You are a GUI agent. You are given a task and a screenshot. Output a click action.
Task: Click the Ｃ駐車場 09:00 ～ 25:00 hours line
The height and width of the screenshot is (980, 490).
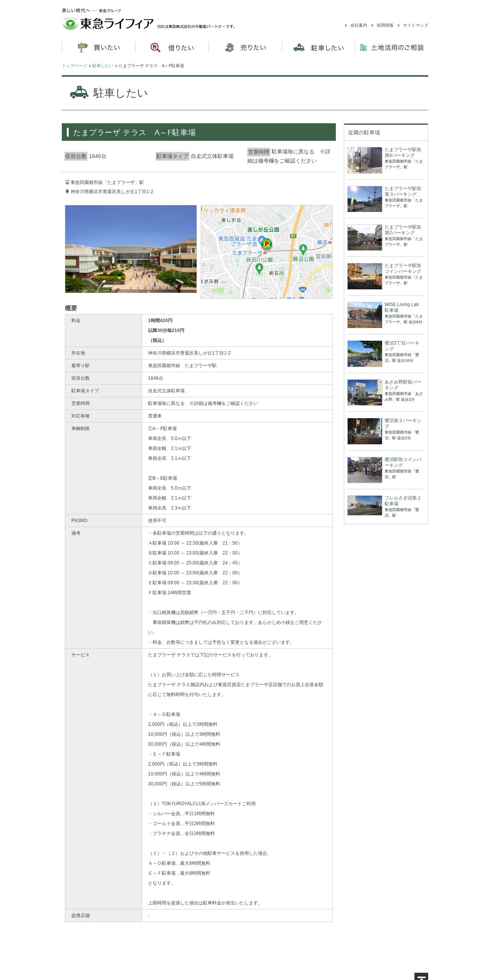[195, 563]
